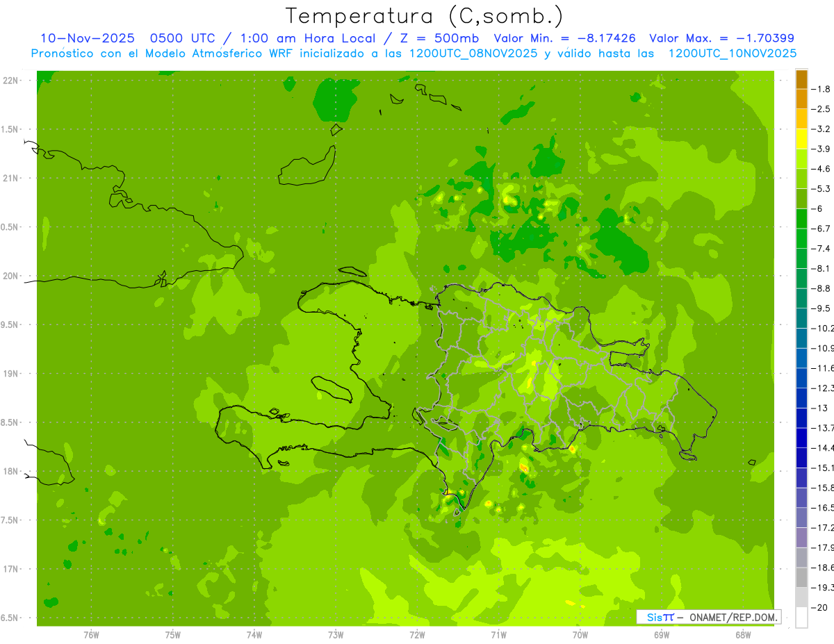834x644 pixels.
Task: Click the '68W' longitude label
Action: click(x=743, y=635)
